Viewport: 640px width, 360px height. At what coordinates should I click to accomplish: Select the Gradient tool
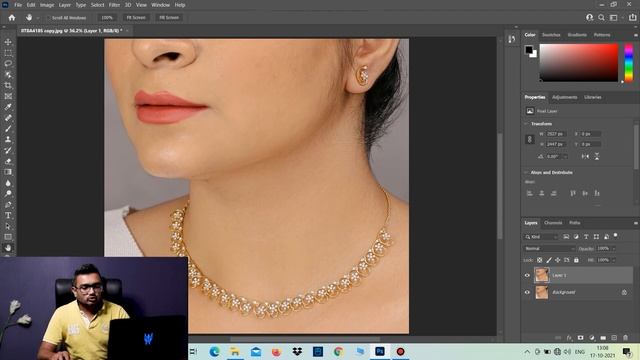(8, 172)
